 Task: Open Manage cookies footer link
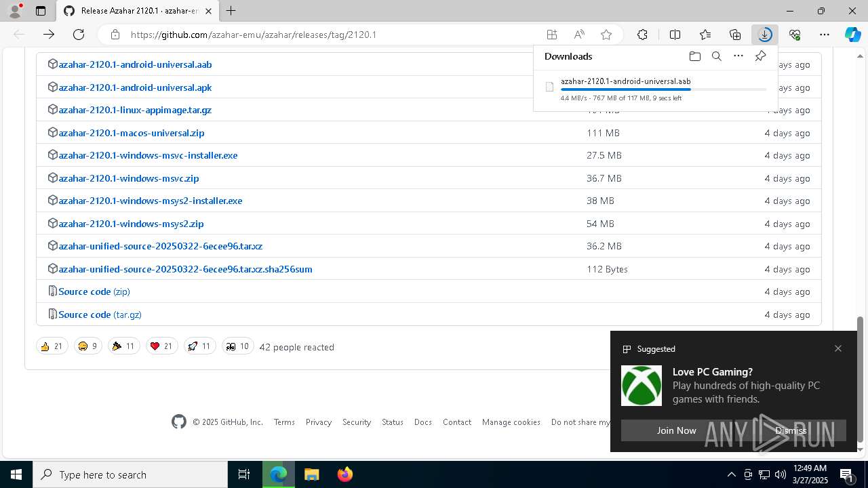511,422
